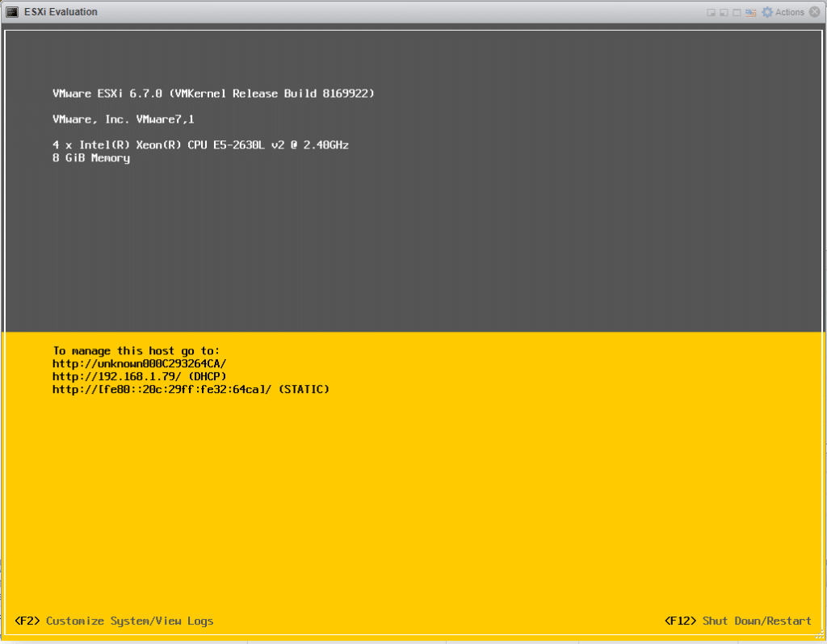Close the ESXi Evaluation console window
Image resolution: width=827 pixels, height=644 pixels.
click(x=815, y=12)
